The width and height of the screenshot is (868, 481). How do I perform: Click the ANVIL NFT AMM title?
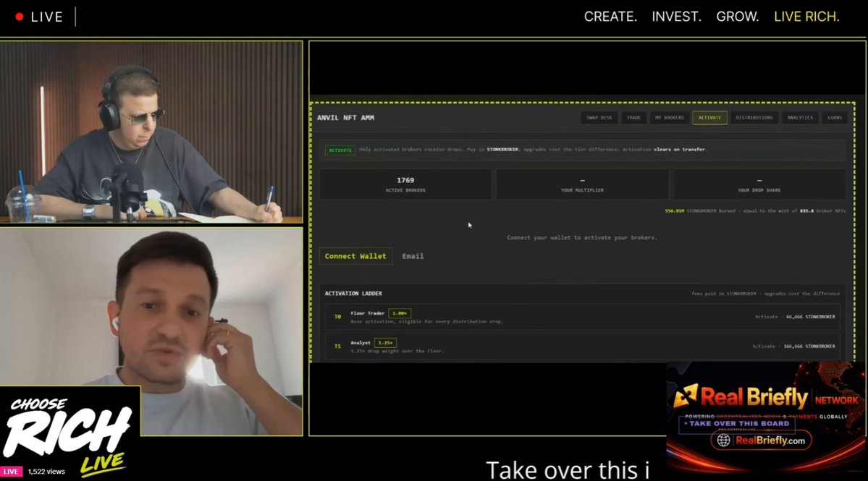(x=345, y=118)
